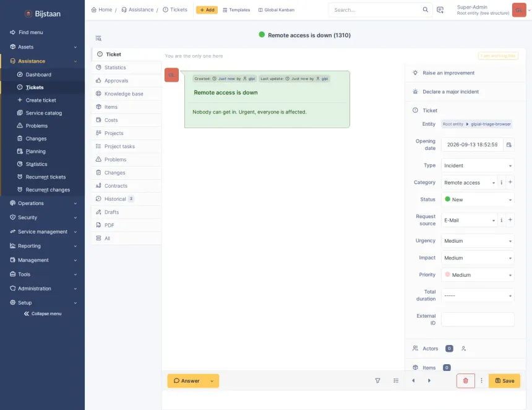Go to next ticket arrow
Viewport: 532px width, 410px height.
(x=429, y=381)
